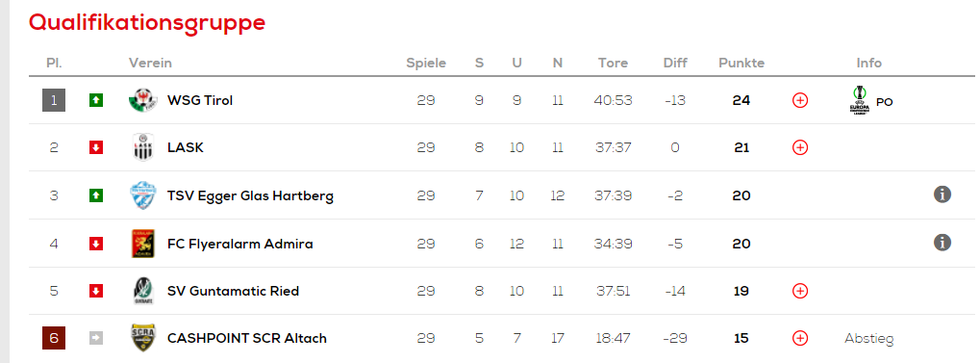Expand the CASHPOINT SCR Altach details
Image resolution: width=980 pixels, height=363 pixels.
pyautogui.click(x=800, y=338)
